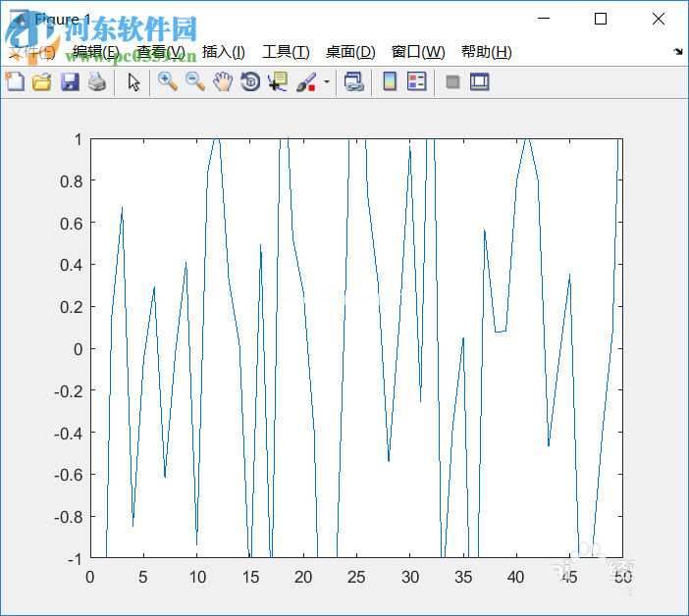Click the dock arrow at menu bar right
Image resolution: width=689 pixels, height=616 pixels.
click(677, 52)
